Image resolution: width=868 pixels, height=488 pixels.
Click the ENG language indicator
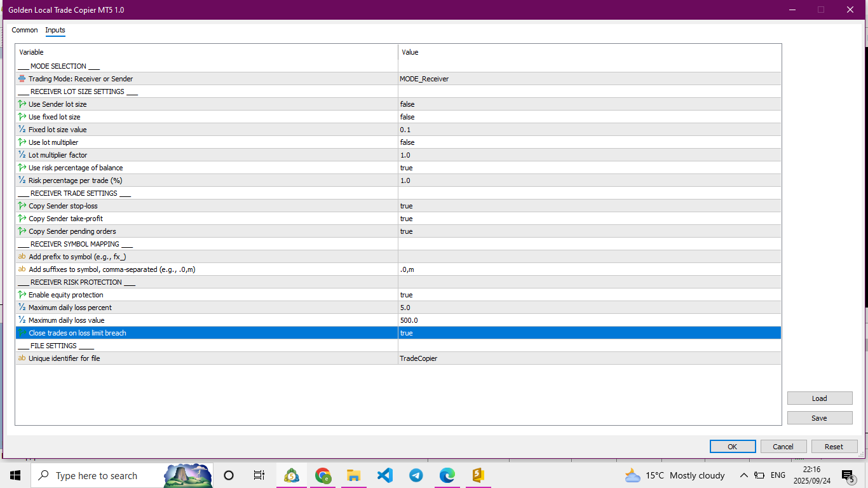click(778, 475)
